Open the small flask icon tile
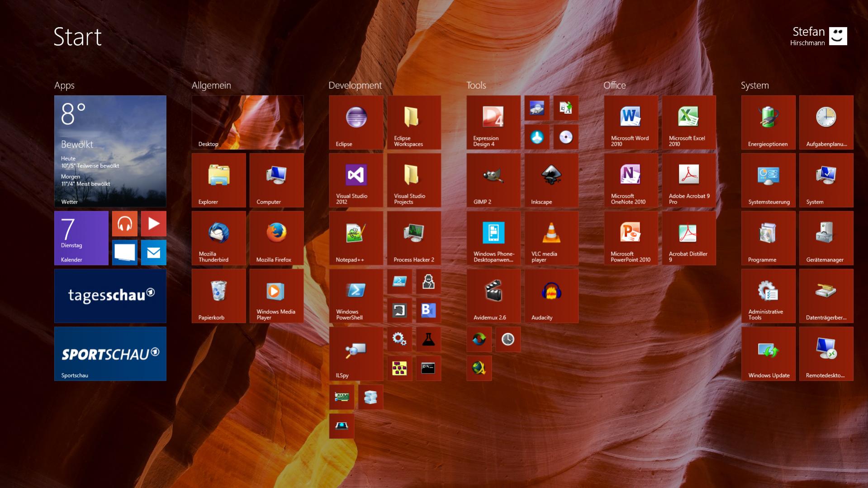 tap(428, 339)
